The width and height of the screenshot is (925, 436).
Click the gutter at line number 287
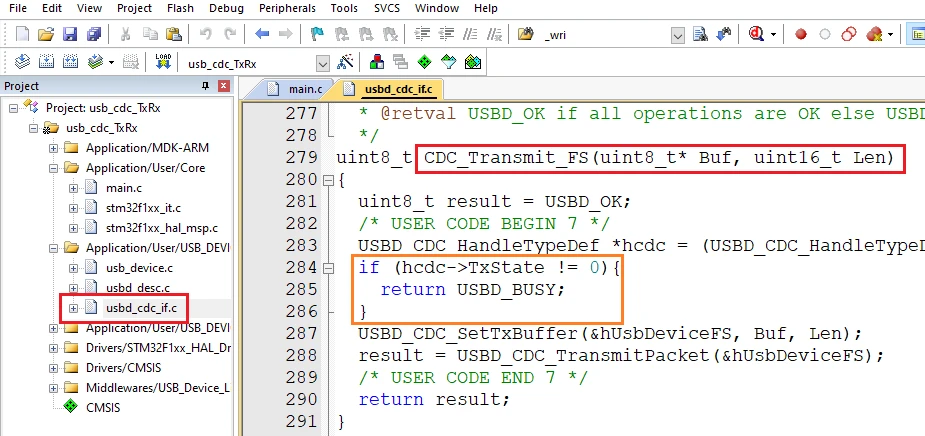301,334
